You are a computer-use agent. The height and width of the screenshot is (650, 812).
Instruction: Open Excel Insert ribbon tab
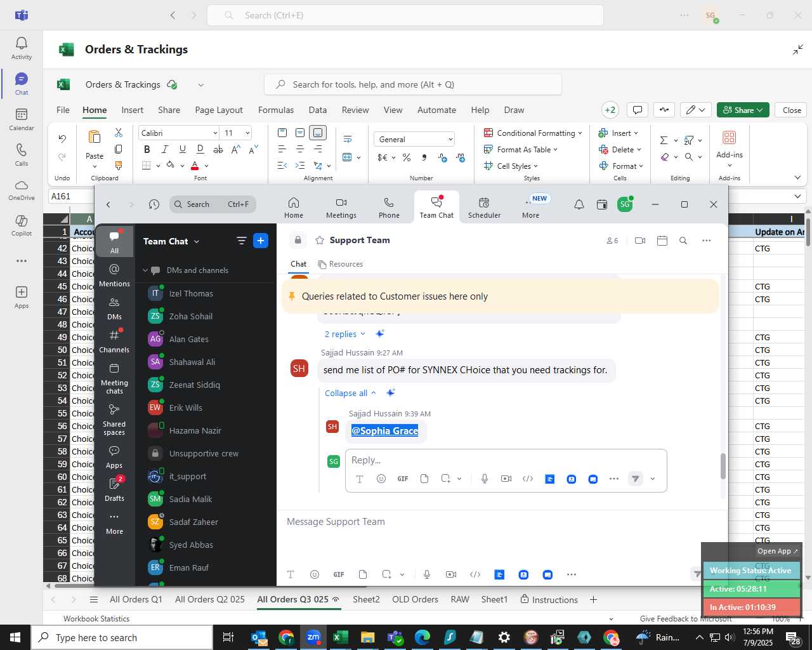click(133, 110)
